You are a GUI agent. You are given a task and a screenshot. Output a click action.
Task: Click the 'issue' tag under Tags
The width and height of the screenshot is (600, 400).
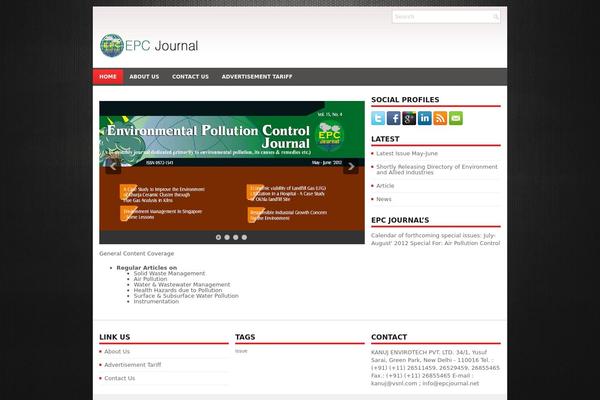click(x=241, y=351)
